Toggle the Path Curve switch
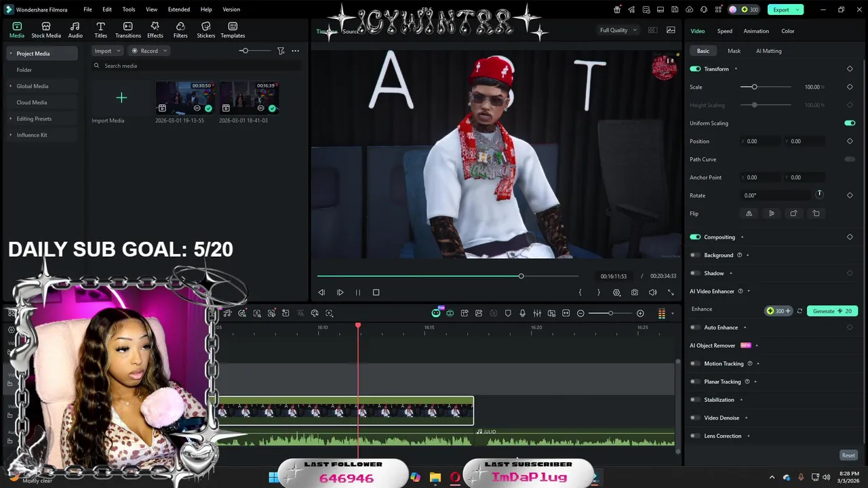This screenshot has height=488, width=868. point(850,159)
